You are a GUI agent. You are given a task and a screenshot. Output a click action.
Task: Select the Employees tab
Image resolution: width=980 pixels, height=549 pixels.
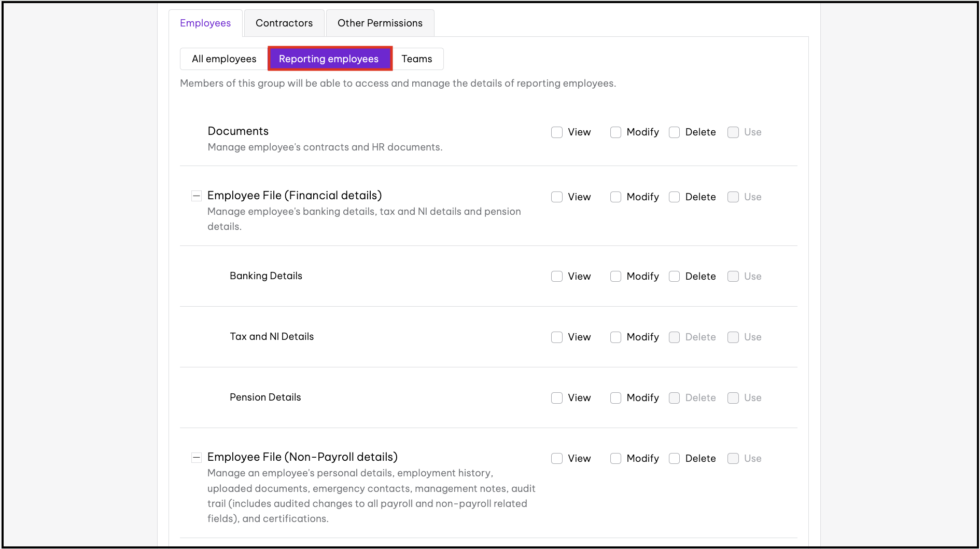pos(205,23)
